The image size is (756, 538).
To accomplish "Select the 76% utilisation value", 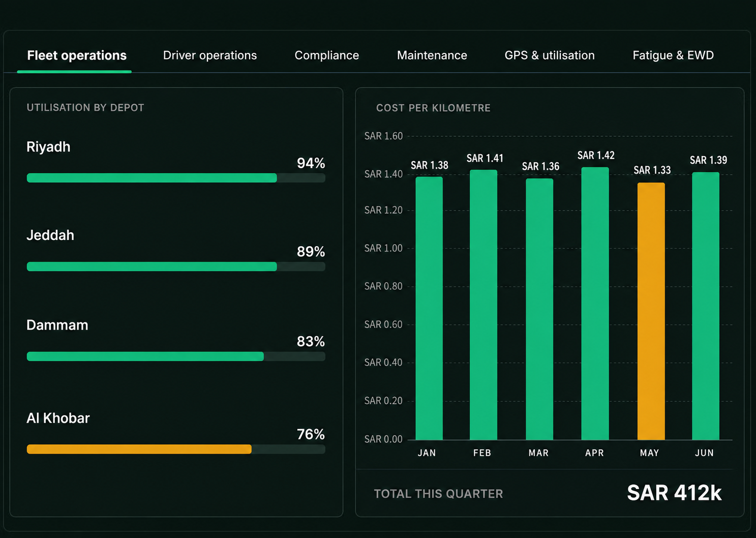I will click(x=311, y=434).
